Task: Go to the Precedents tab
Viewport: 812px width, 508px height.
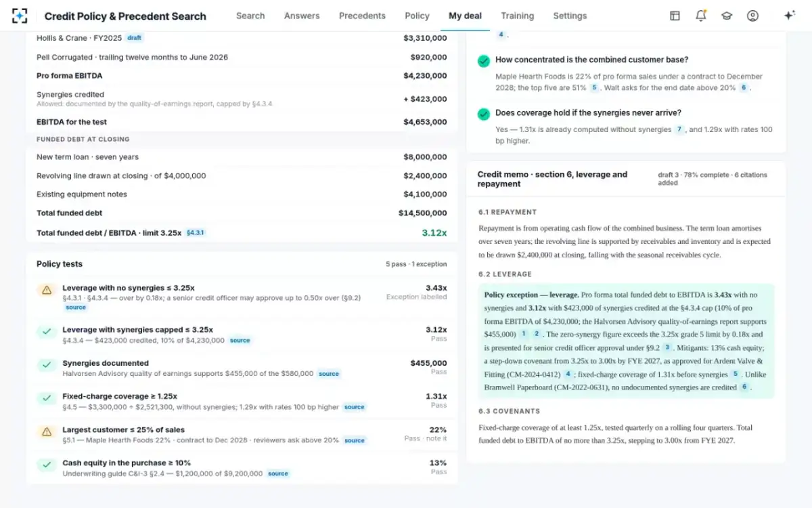Action: 362,16
